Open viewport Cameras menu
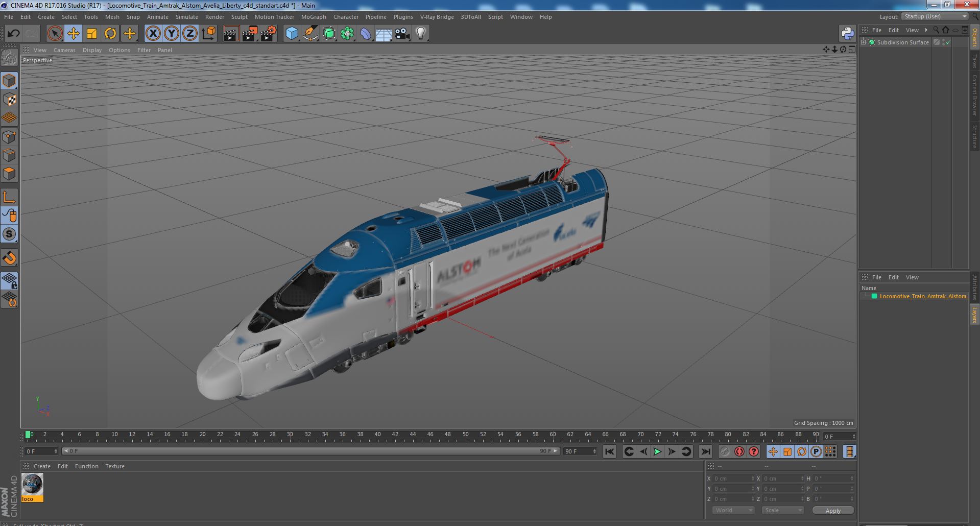This screenshot has height=526, width=980. tap(64, 50)
